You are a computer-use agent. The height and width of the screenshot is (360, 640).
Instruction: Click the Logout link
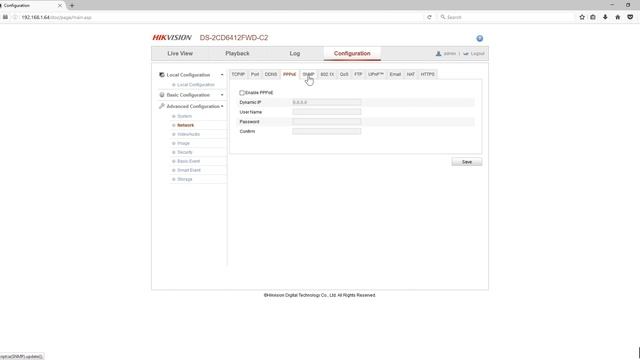click(477, 53)
